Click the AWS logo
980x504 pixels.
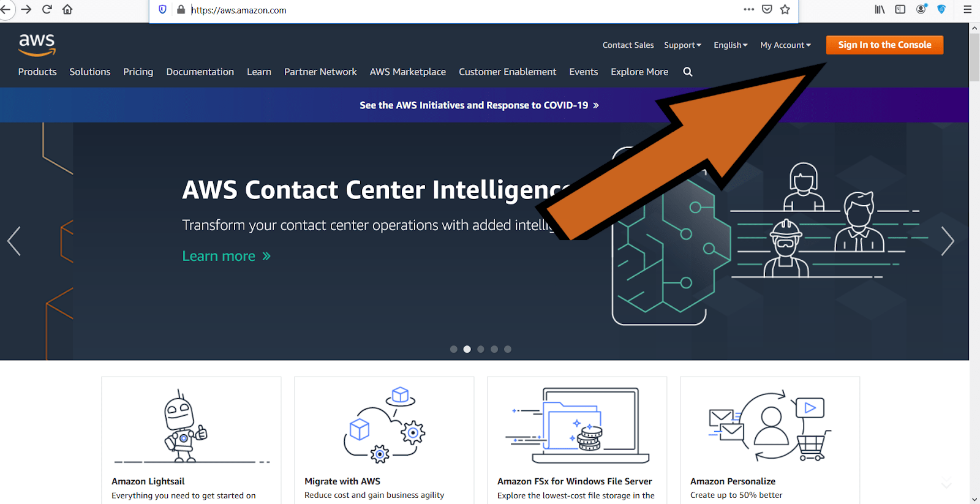37,45
